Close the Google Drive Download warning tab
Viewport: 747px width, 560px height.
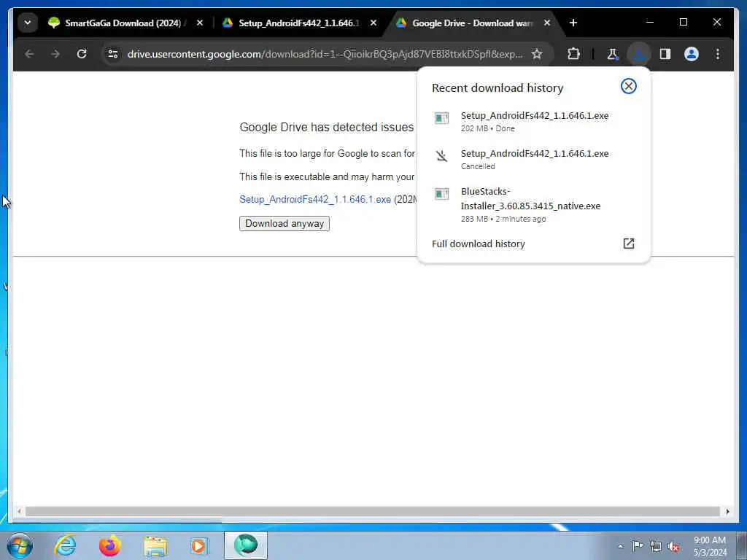pyautogui.click(x=547, y=23)
